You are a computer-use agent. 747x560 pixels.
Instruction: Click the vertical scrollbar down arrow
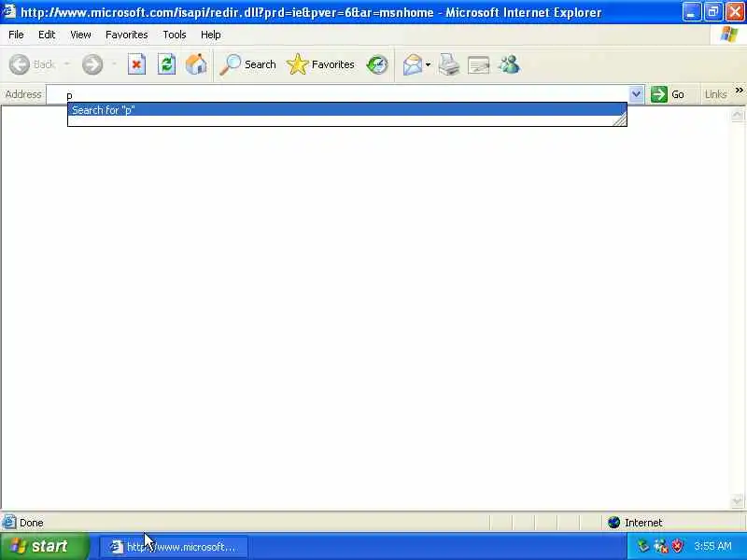tap(737, 501)
